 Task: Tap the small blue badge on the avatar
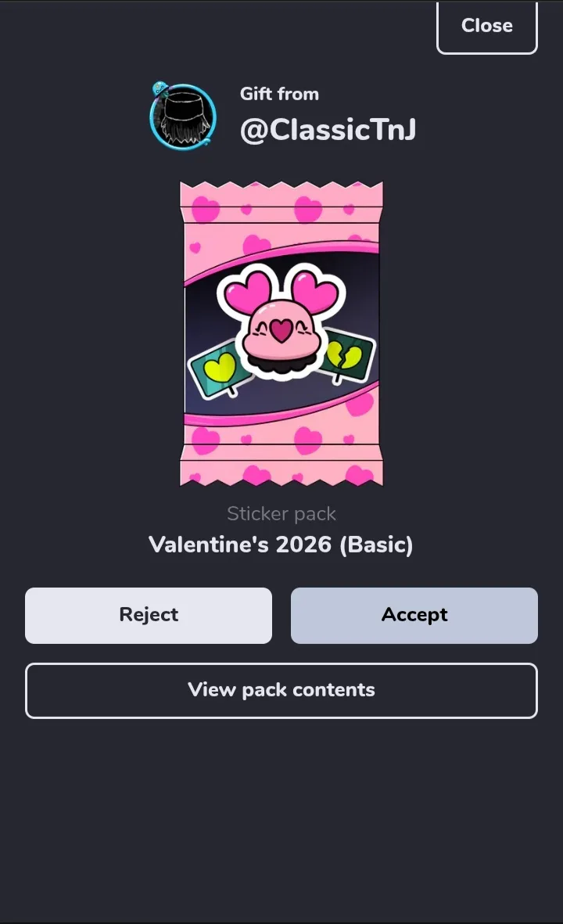point(160,89)
